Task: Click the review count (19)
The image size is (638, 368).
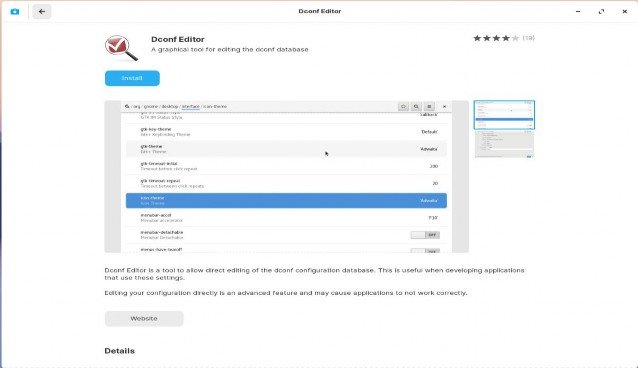Action: point(528,38)
